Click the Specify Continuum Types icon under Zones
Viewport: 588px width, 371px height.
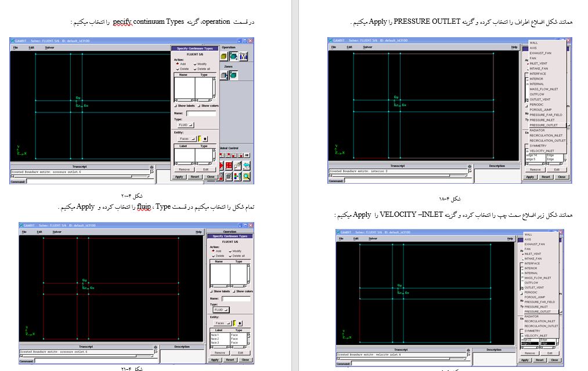click(233, 75)
